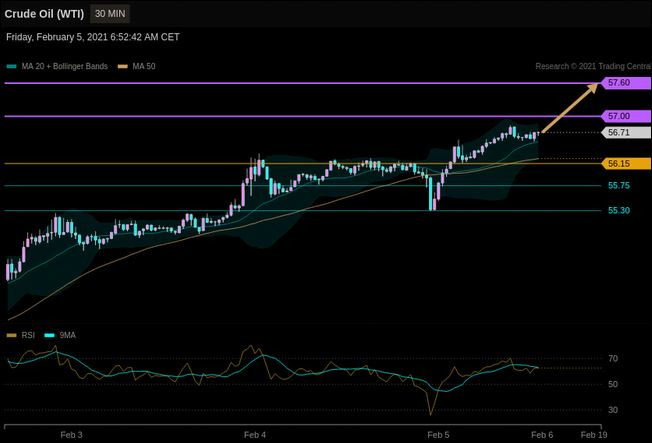Click the RSI 30 level label
This screenshot has height=443, width=652.
(613, 410)
